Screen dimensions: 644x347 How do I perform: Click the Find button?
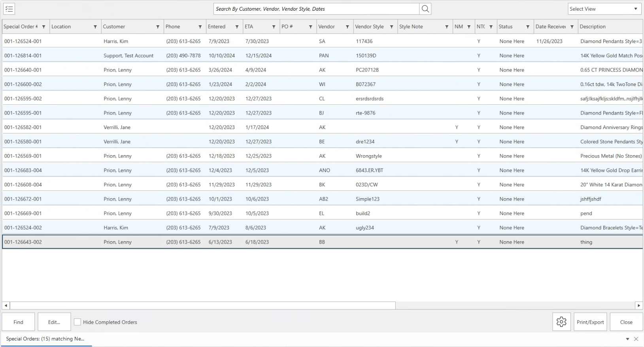point(18,322)
